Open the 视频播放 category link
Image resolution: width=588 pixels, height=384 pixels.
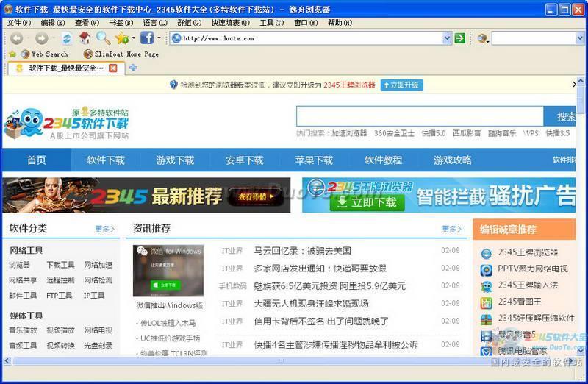point(60,330)
